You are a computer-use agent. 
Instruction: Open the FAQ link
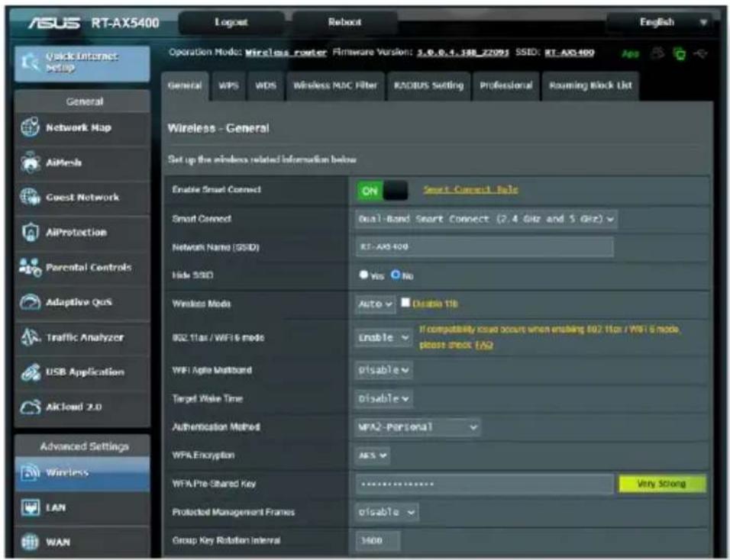[484, 345]
